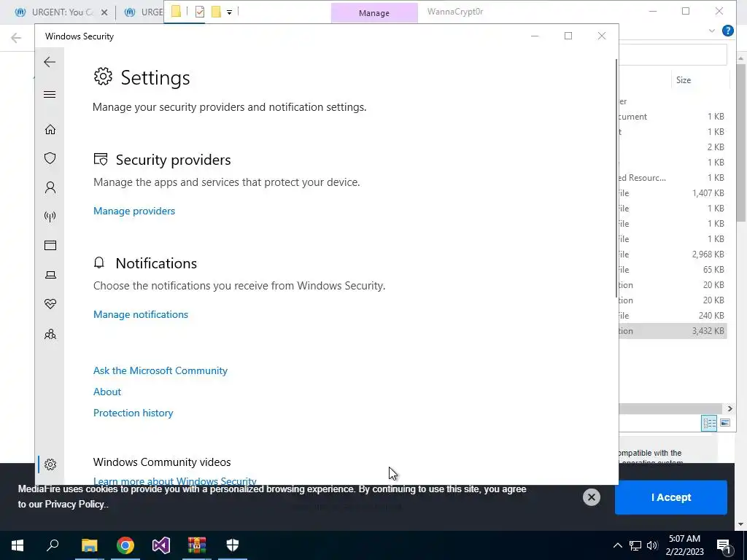Select the file row sized 1,407 KB

pyautogui.click(x=673, y=192)
